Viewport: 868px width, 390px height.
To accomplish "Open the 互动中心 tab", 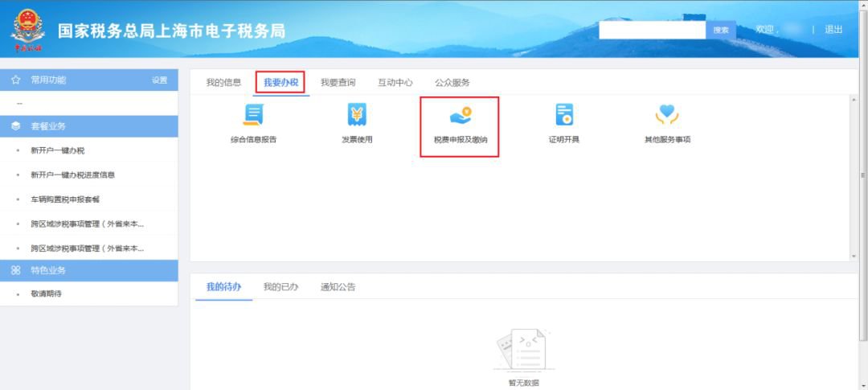I will 395,82.
